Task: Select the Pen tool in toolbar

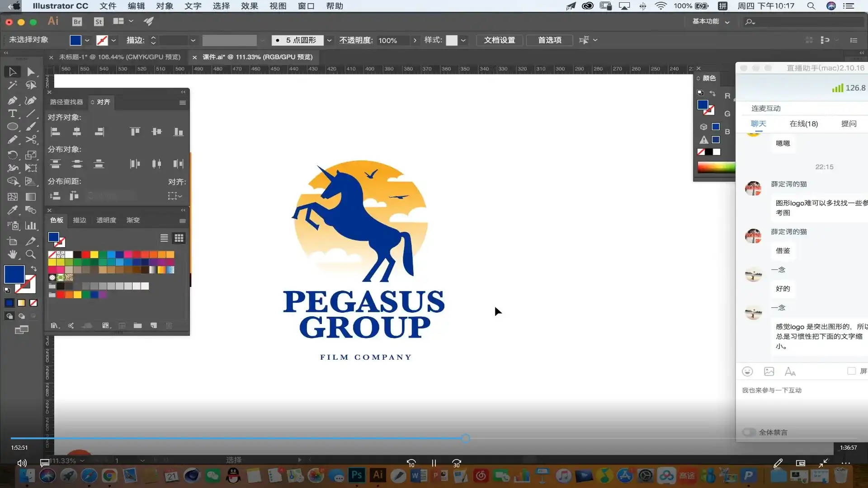Action: point(12,100)
